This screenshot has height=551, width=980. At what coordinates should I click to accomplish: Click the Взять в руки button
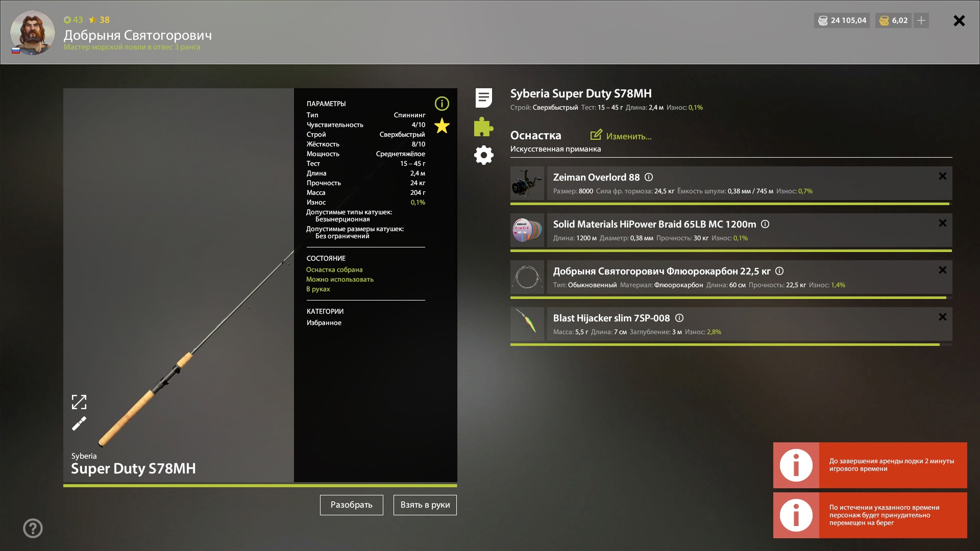425,505
